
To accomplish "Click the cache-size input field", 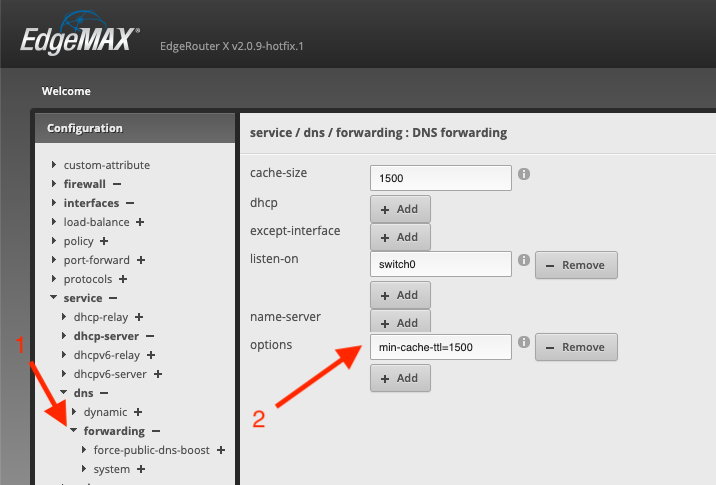I will (440, 177).
